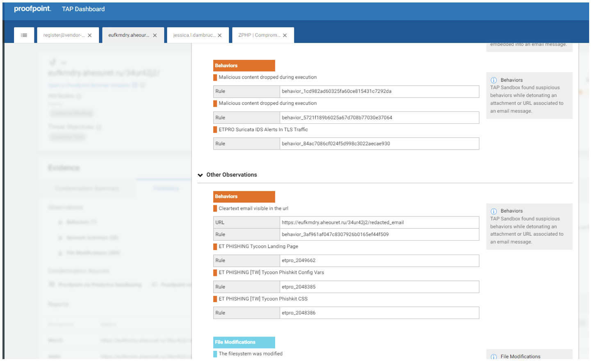Click 'ET PHISHING Tycoon Landing Page' label

[x=258, y=246]
